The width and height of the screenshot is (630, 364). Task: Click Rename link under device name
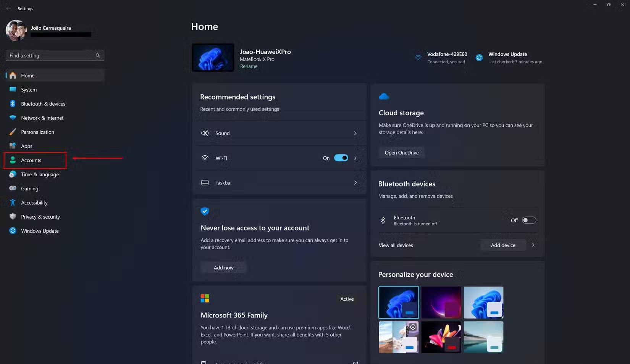(x=249, y=66)
